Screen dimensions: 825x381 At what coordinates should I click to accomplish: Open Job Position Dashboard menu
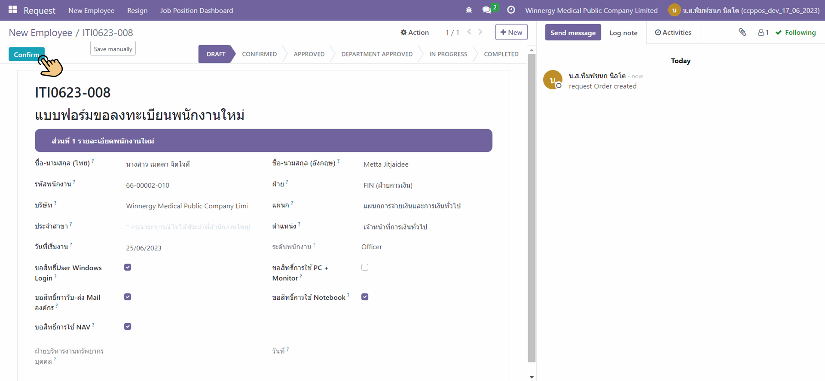click(196, 11)
